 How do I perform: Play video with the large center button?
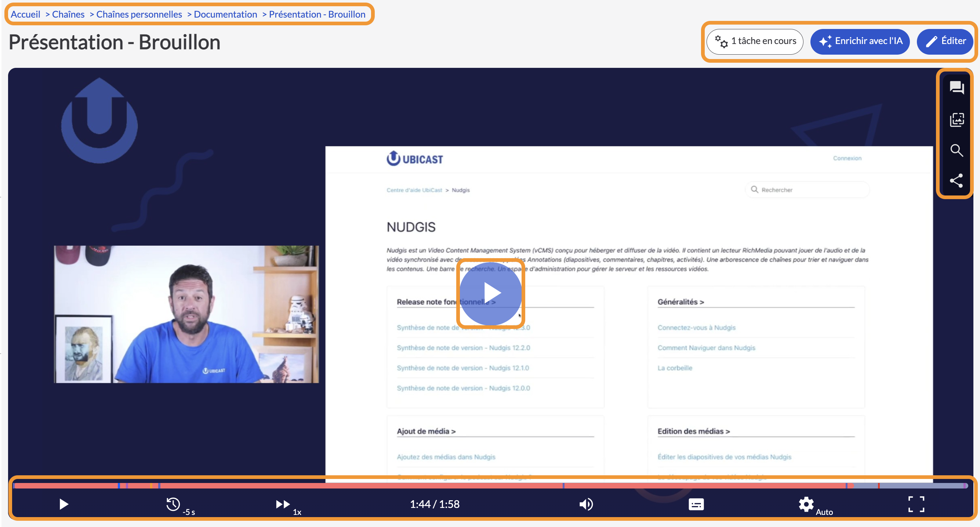click(491, 293)
